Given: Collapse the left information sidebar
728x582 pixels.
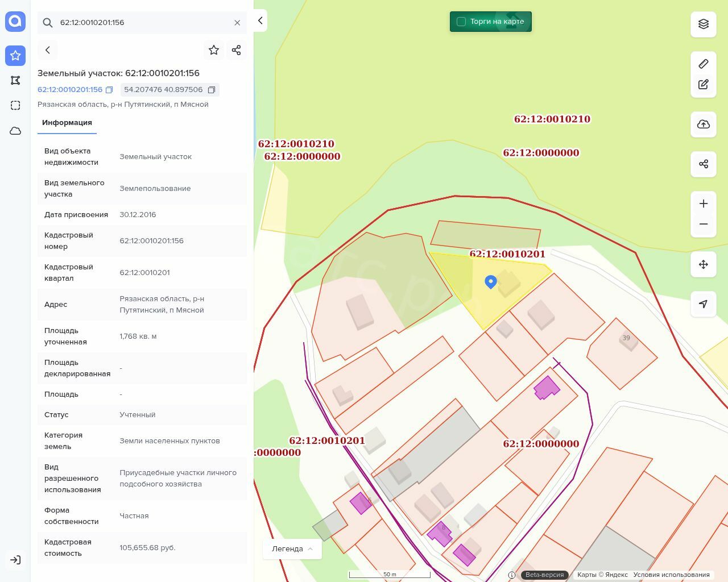Looking at the screenshot, I should (260, 20).
